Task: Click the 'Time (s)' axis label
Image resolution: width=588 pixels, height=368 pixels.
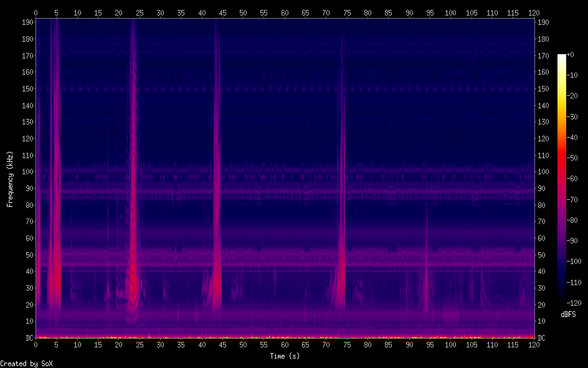Action: pos(284,356)
